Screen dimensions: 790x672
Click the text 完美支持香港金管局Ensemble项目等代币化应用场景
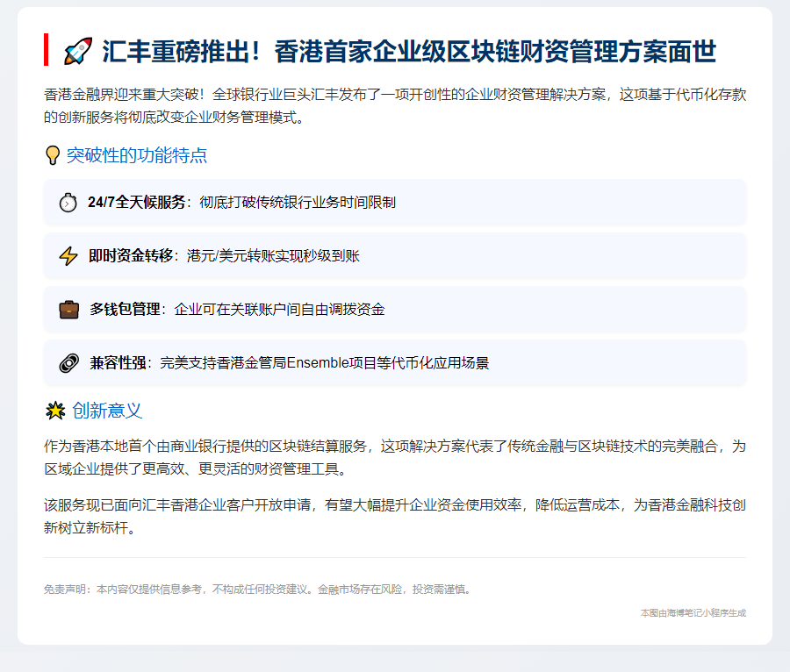click(x=325, y=363)
